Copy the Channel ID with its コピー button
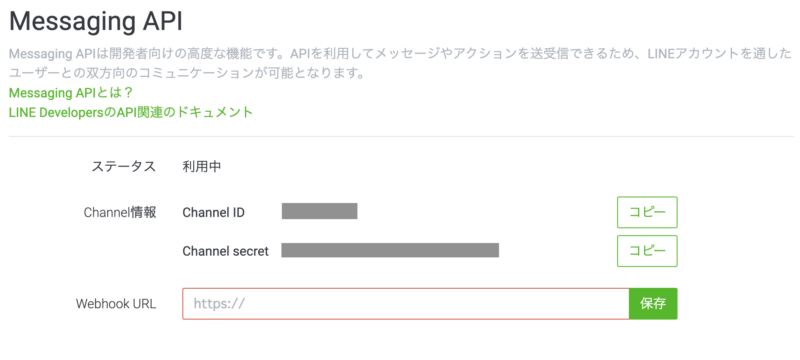This screenshot has height=360, width=800. click(647, 212)
